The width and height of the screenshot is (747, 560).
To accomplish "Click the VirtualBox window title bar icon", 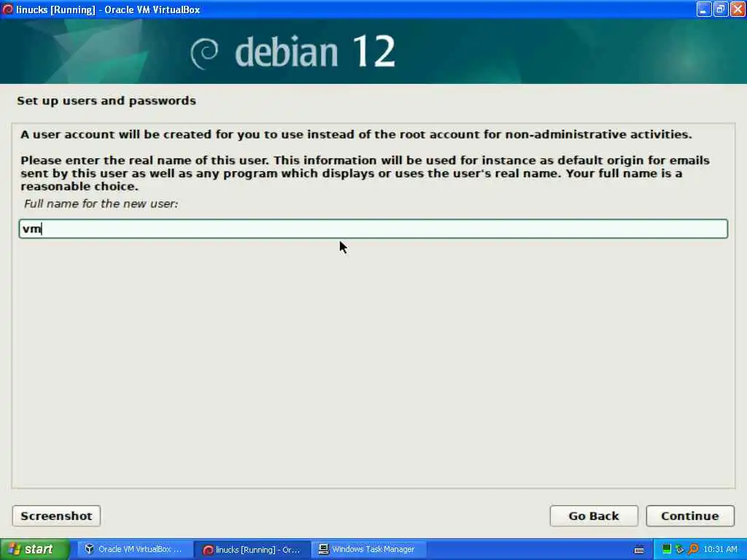I will (7, 9).
